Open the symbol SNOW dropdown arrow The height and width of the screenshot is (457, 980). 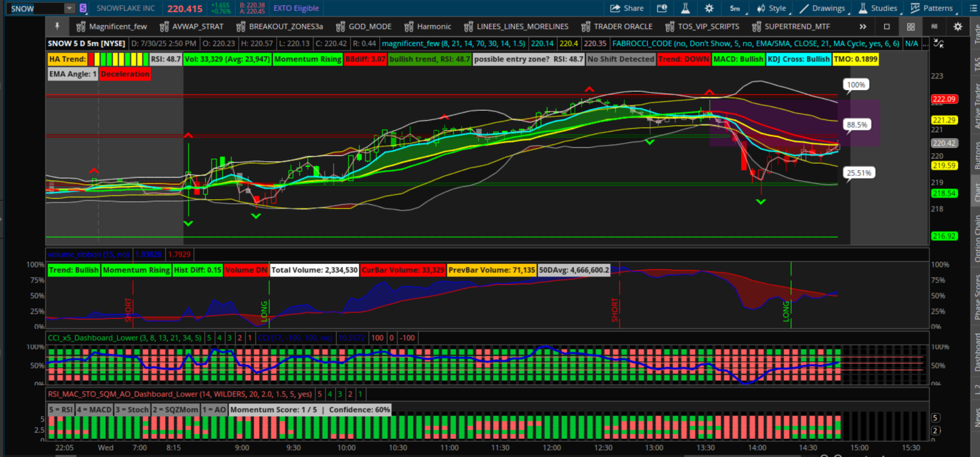pyautogui.click(x=69, y=8)
